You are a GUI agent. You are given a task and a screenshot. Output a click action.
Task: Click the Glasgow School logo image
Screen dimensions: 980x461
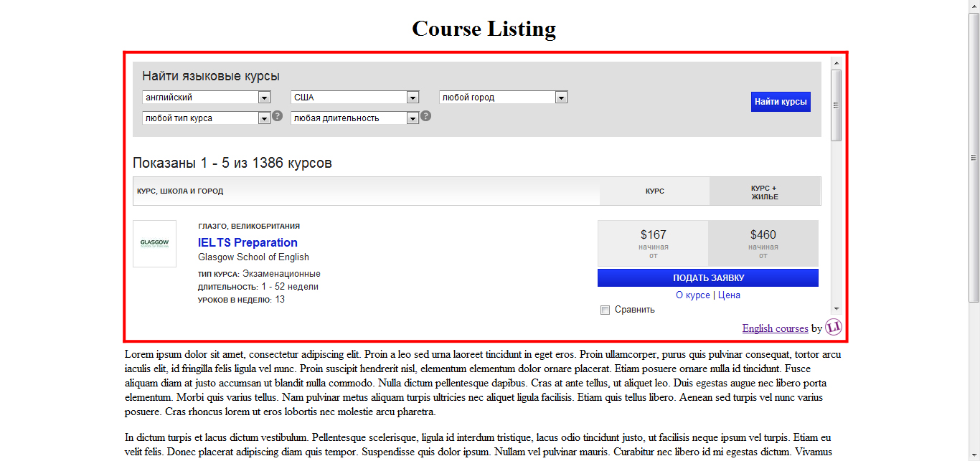pos(154,244)
